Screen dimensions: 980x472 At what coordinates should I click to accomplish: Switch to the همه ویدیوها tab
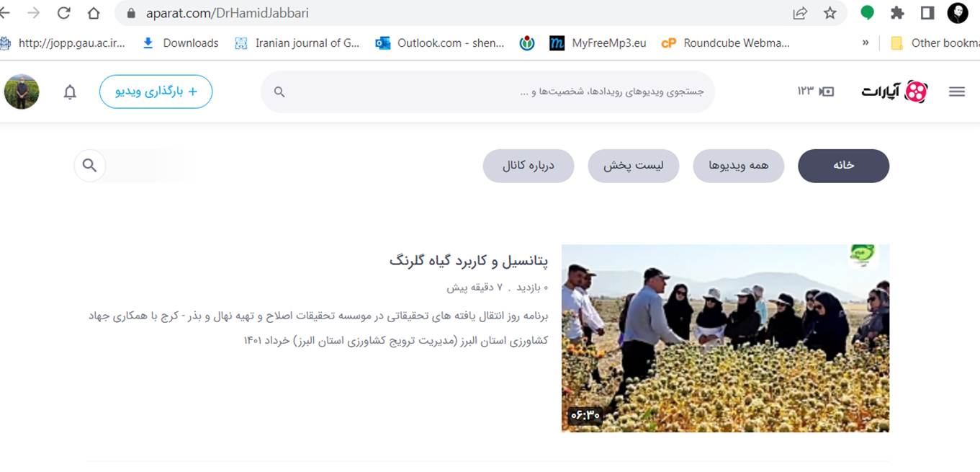click(x=738, y=166)
